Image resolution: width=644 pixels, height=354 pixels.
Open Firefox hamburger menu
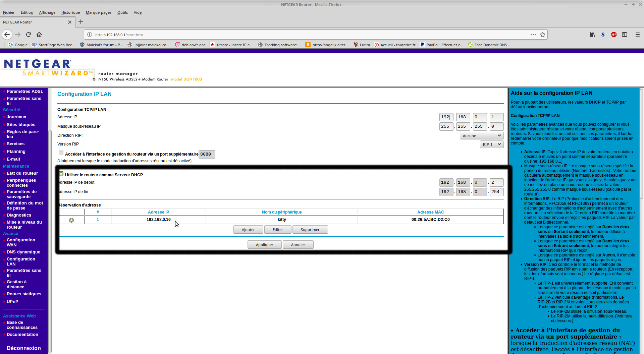pyautogui.click(x=638, y=35)
